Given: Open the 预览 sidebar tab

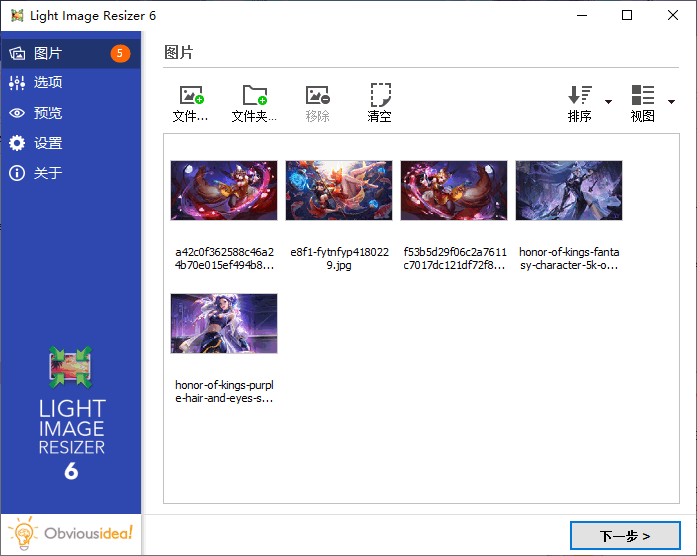Looking at the screenshot, I should (71, 113).
